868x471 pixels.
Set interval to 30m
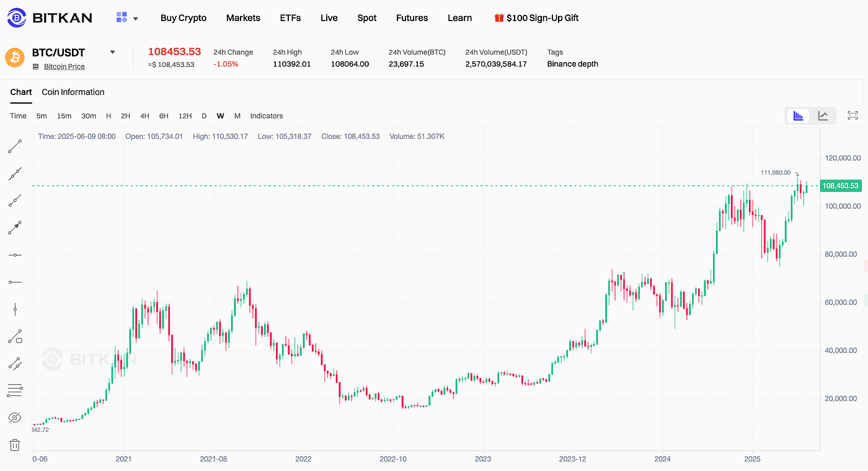pyautogui.click(x=89, y=116)
